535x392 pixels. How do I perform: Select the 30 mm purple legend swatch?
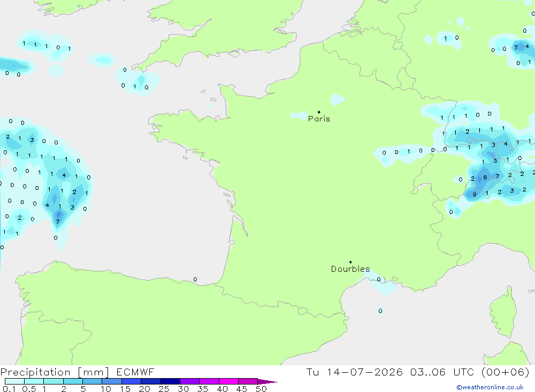click(189, 381)
